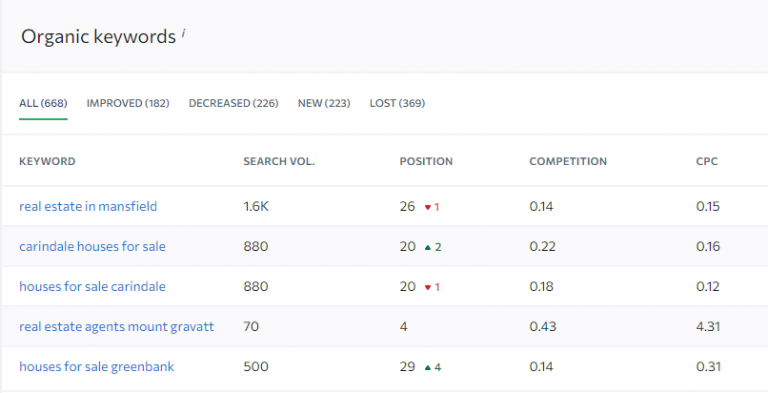Screen dimensions: 768x393
Task: Select competition value 0.18
Action: coord(541,287)
